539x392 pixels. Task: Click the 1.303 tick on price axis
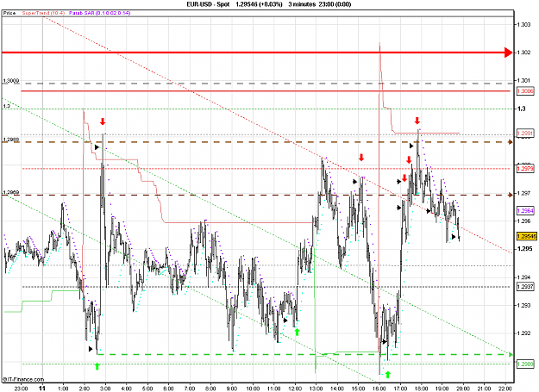523,24
